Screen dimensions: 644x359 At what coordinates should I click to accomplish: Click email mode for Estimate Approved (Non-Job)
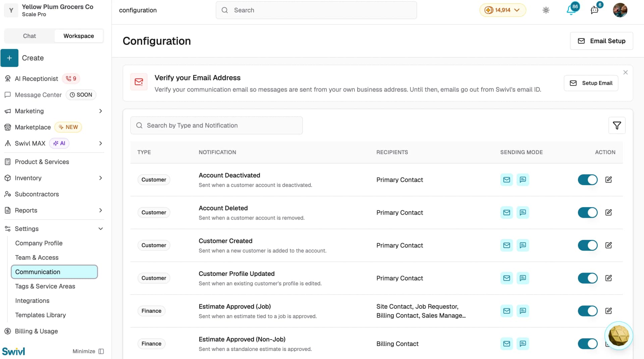[x=506, y=344]
